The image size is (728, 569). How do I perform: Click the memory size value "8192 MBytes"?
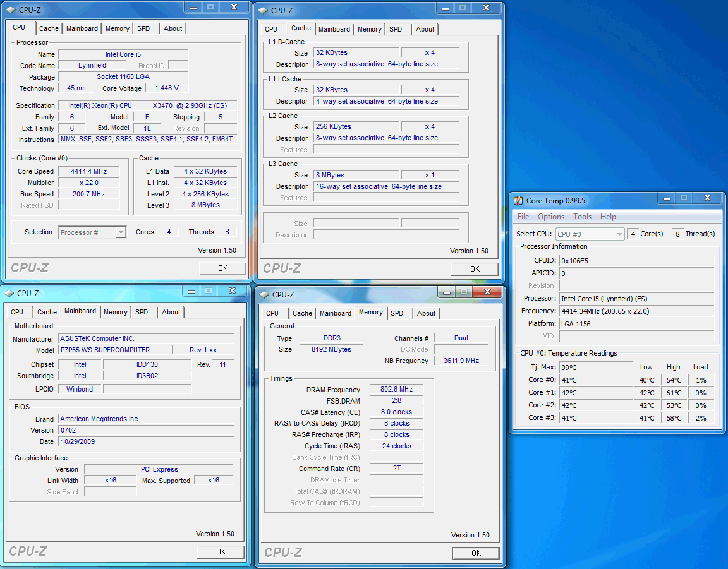[332, 349]
